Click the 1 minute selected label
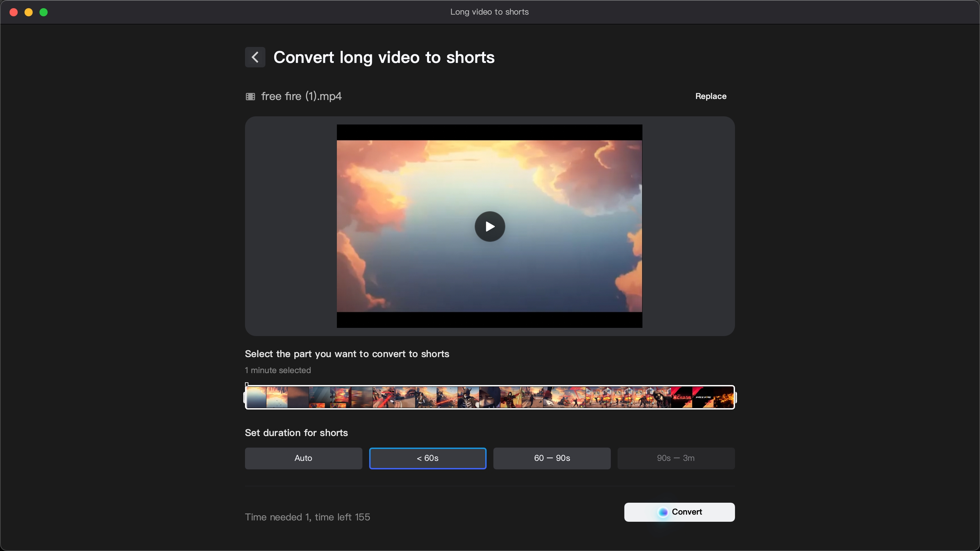Screen dimensions: 980x551 coord(278,370)
